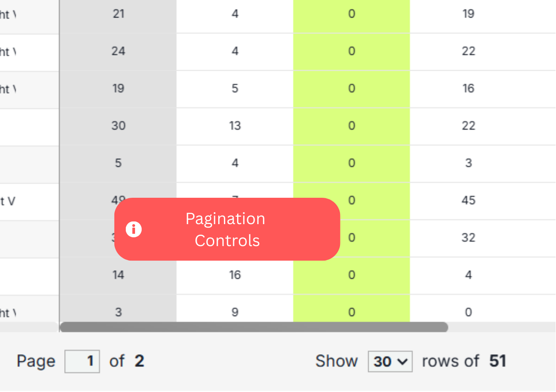Click the cell showing 16 next to 14
This screenshot has height=392, width=556.
pos(235,276)
